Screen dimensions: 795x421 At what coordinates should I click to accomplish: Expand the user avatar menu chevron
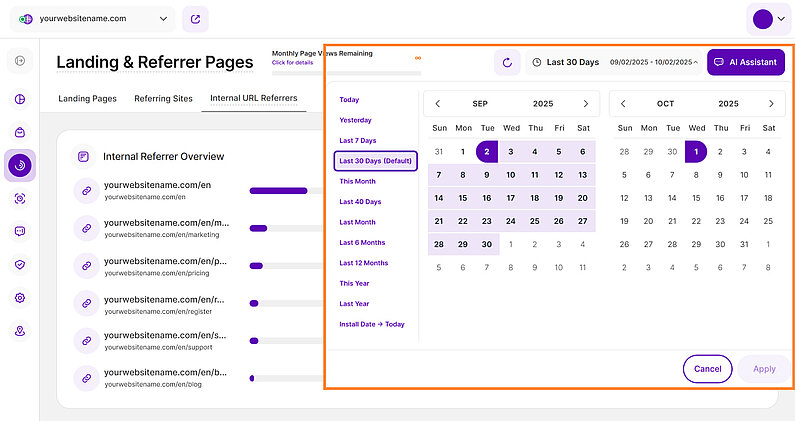pos(781,19)
